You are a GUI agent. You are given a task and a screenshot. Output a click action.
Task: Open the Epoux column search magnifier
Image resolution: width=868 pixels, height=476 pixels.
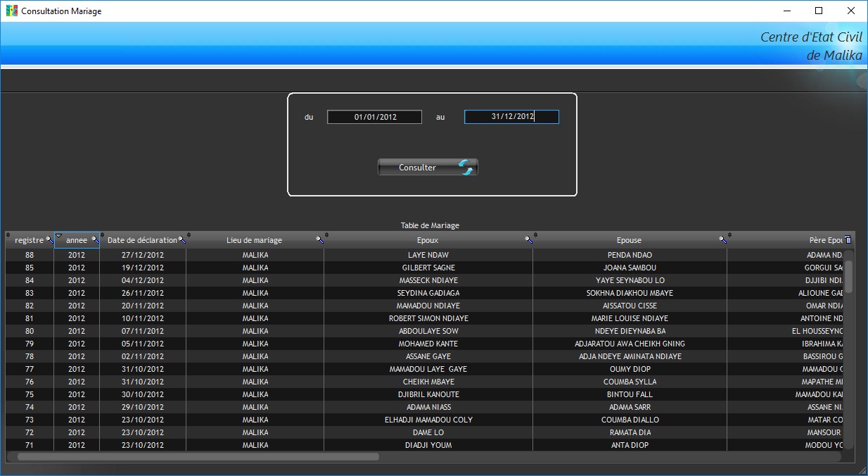[529, 240]
